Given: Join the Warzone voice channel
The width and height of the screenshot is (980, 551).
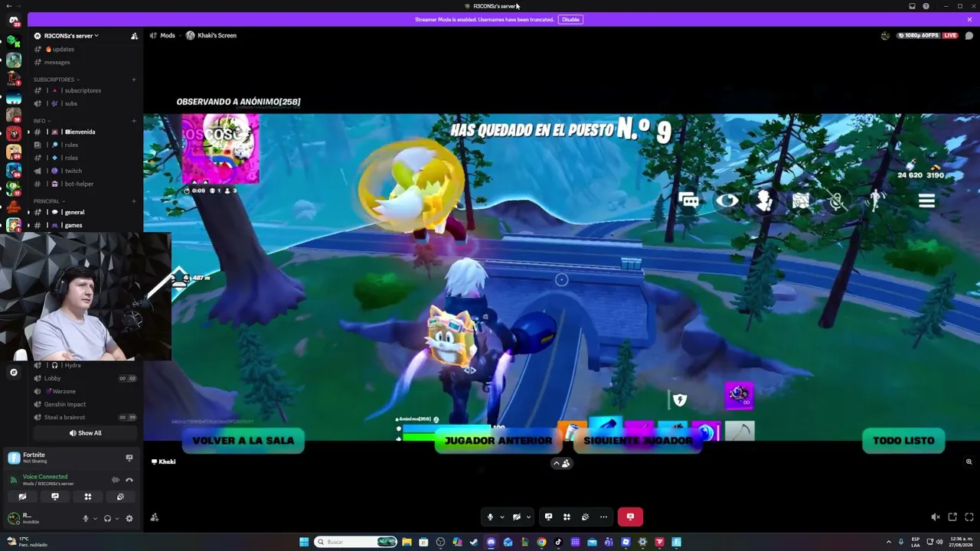Looking at the screenshot, I should click(x=86, y=391).
